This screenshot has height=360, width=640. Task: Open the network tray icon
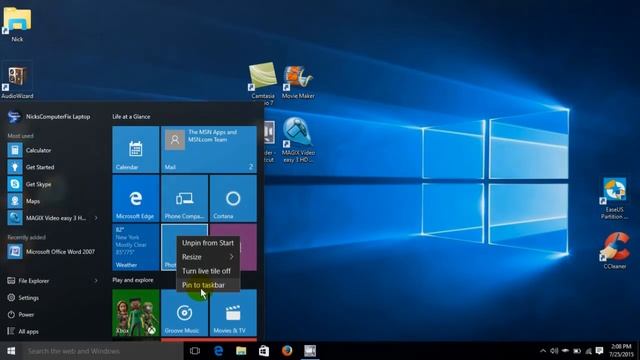(x=588, y=351)
